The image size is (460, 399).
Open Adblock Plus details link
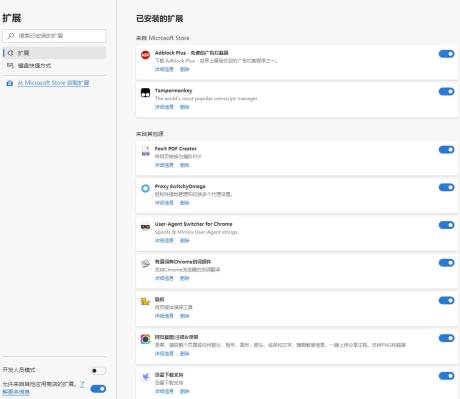pos(164,69)
